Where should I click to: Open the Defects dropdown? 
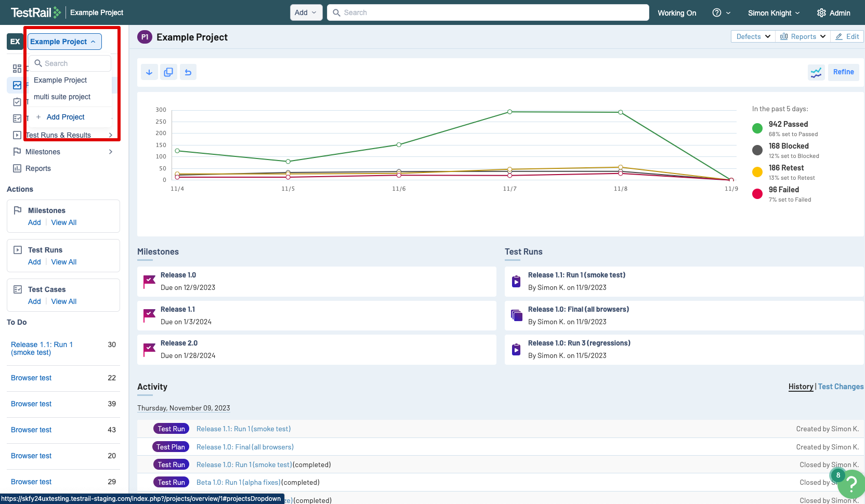click(752, 36)
